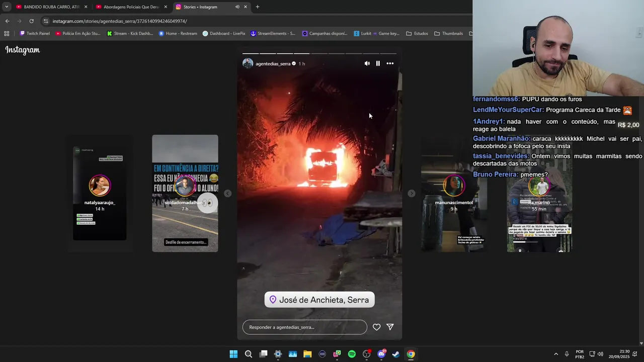This screenshot has width=644, height=362.
Task: Go to the previous story arrow
Action: click(x=227, y=194)
